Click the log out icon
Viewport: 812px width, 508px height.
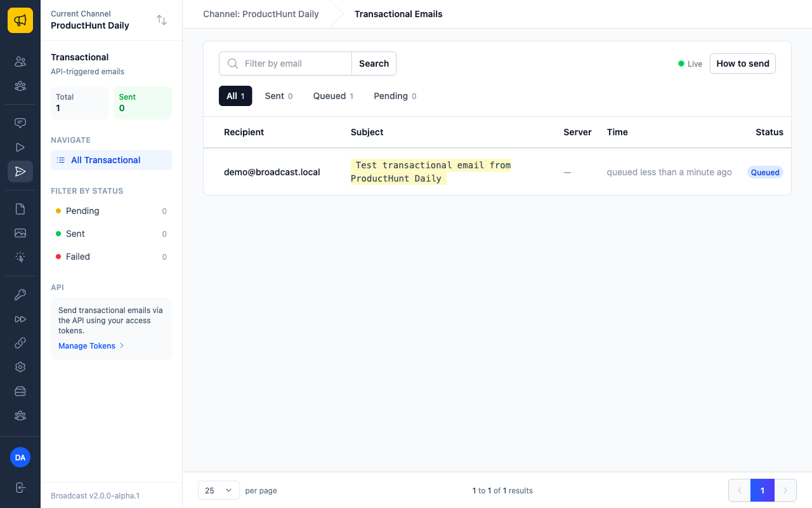[20, 488]
